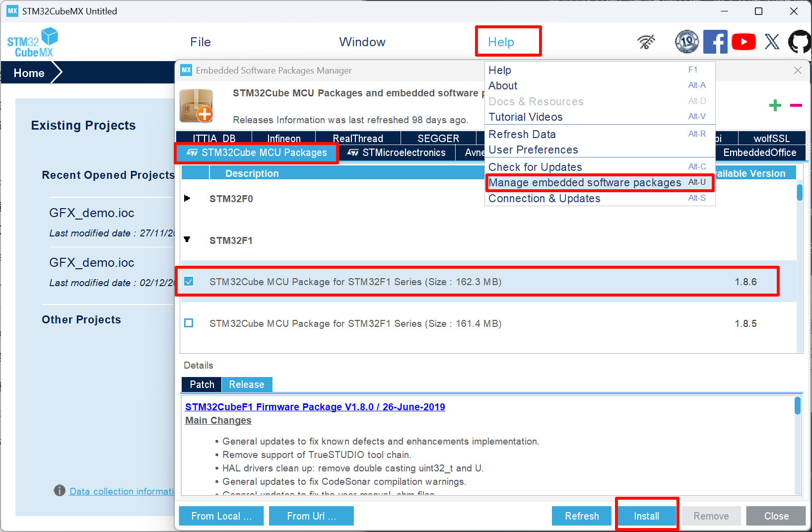Switch to the Release details tab
The image size is (812, 532).
click(x=246, y=384)
